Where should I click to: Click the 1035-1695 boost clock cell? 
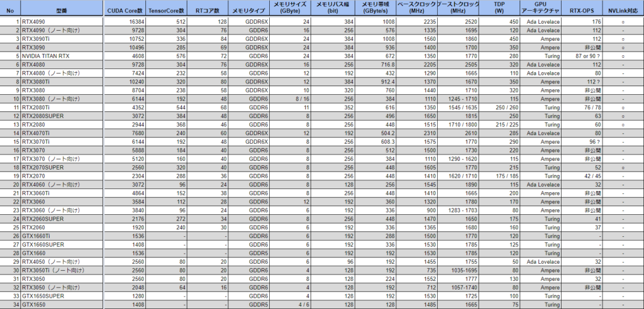point(458,271)
